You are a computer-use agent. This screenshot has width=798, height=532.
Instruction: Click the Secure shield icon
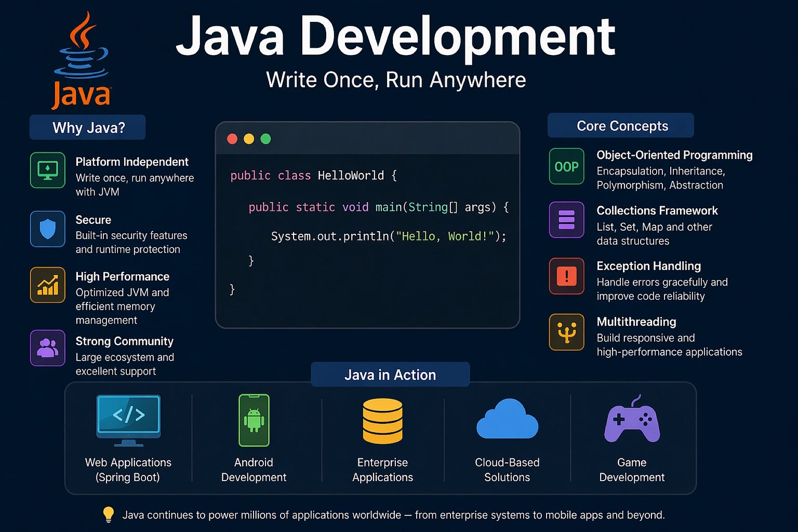48,229
